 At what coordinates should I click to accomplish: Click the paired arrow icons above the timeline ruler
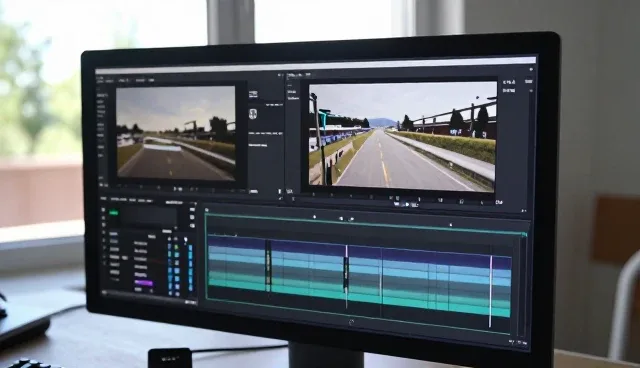(x=346, y=219)
